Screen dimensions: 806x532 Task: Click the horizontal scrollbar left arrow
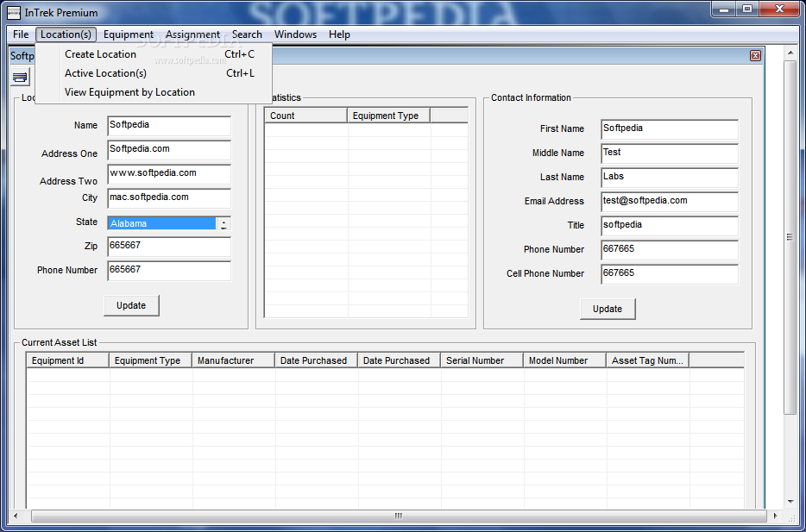[16, 516]
